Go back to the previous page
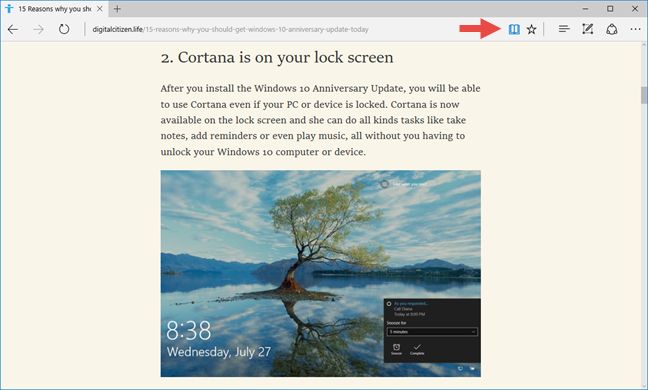The height and width of the screenshot is (390, 648). [13, 29]
